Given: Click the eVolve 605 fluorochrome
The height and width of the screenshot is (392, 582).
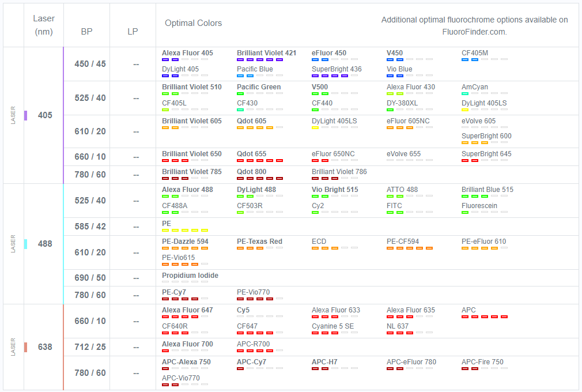Looking at the screenshot, I should click(x=478, y=121).
